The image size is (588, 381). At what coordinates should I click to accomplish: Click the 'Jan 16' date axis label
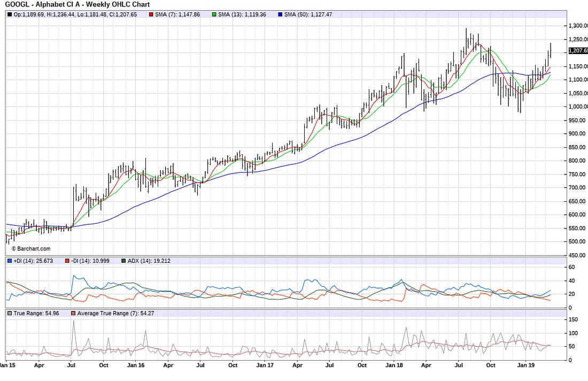click(x=136, y=365)
